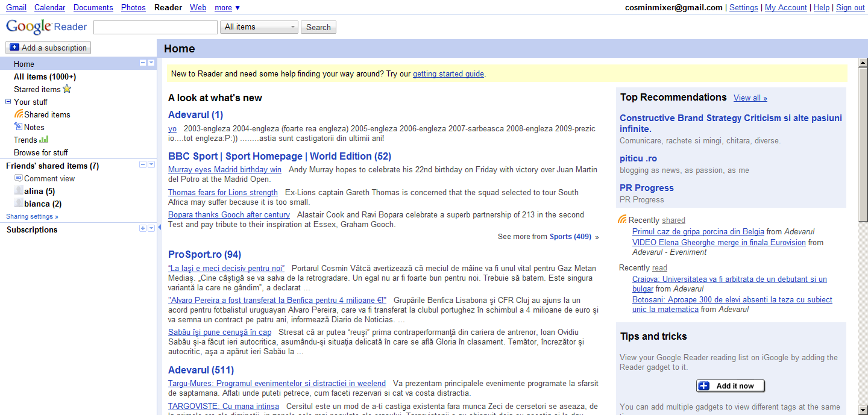
Task: Open Web from the top navigation
Action: (198, 8)
